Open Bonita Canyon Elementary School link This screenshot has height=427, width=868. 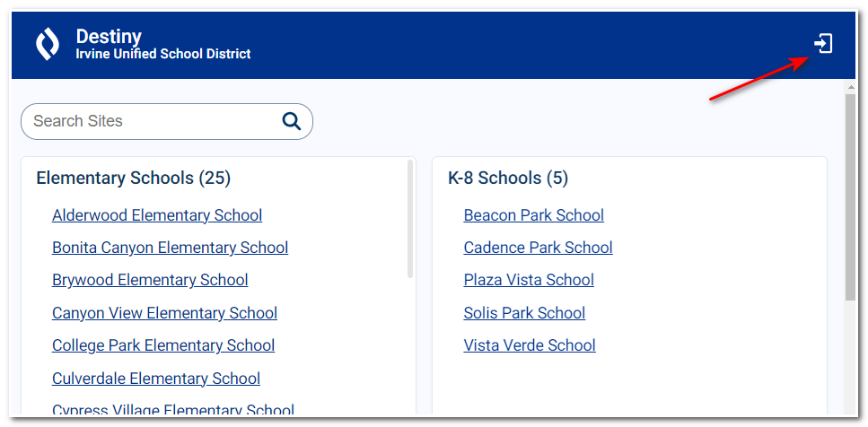(170, 248)
